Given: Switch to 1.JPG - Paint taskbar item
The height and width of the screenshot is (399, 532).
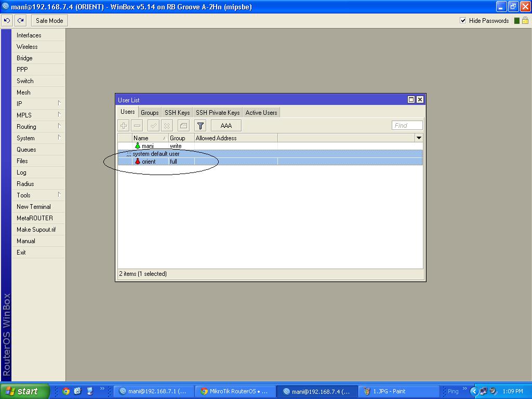Looking at the screenshot, I should tap(399, 392).
